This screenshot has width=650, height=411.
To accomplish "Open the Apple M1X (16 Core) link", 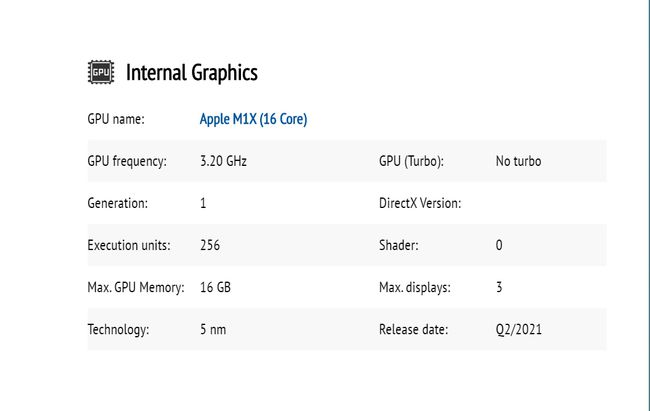I will (254, 119).
